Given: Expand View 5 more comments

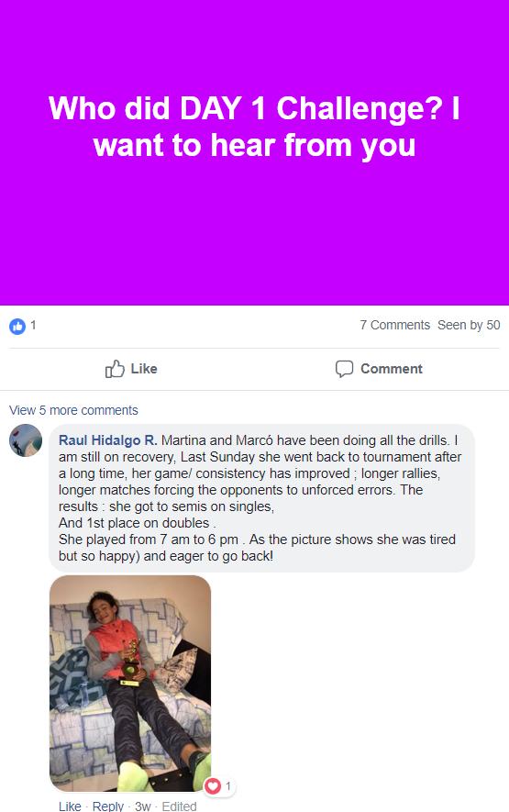Looking at the screenshot, I should pyautogui.click(x=73, y=410).
